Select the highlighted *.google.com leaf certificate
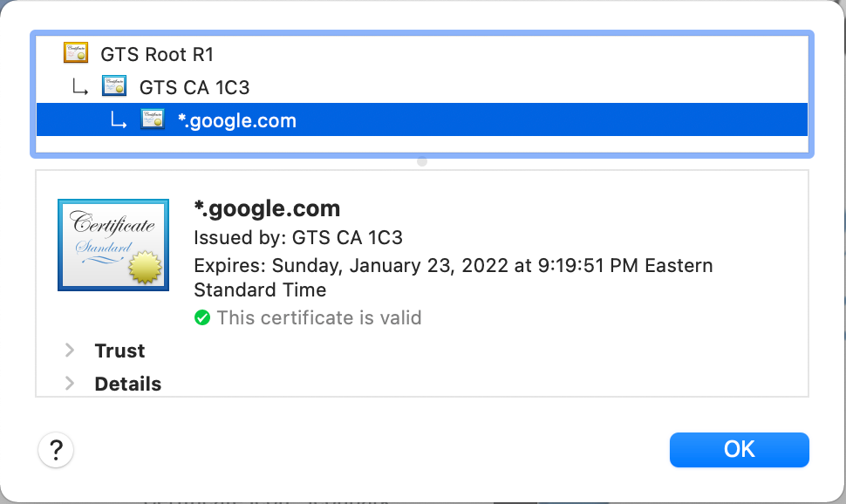The width and height of the screenshot is (846, 504). (422, 119)
